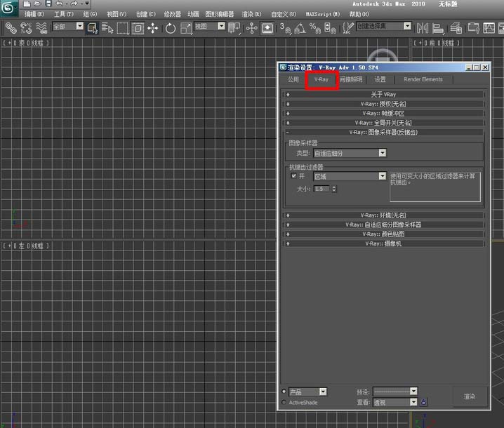Open the 编辑(E) menu
Image resolution: width=504 pixels, height=428 pixels.
tap(34, 14)
